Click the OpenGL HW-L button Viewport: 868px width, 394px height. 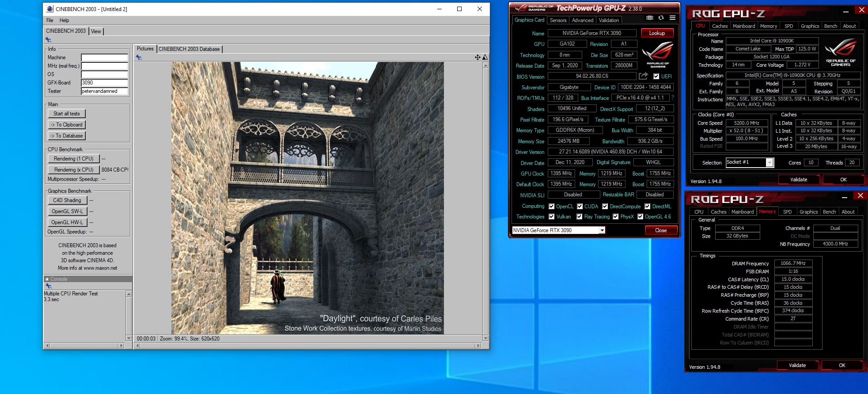click(x=67, y=222)
